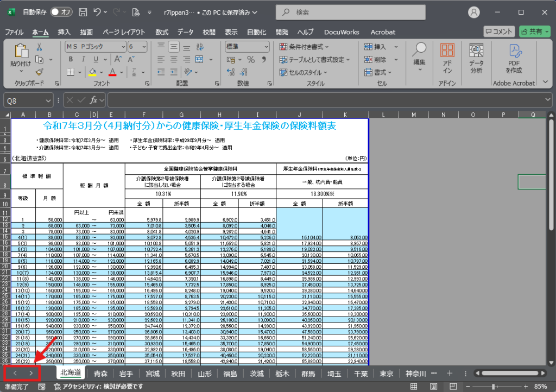Align text to the left
Screen dimensions: 556x392
pos(161,59)
